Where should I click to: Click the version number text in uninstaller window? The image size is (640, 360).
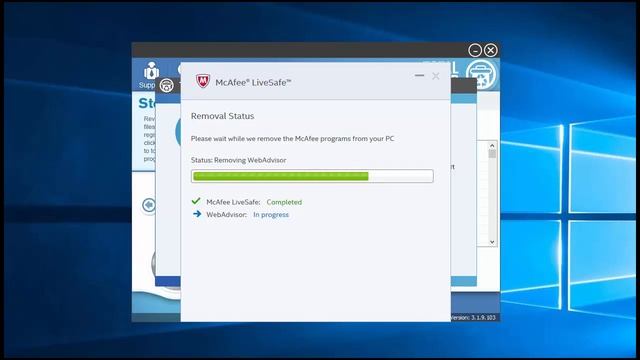473,318
